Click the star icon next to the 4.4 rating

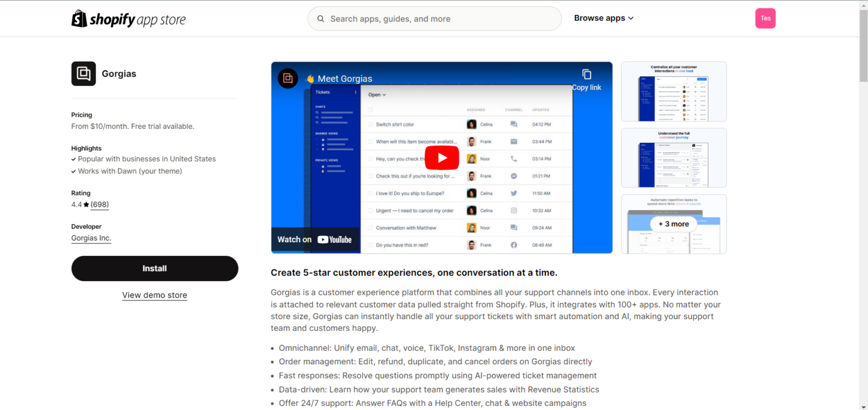[86, 204]
